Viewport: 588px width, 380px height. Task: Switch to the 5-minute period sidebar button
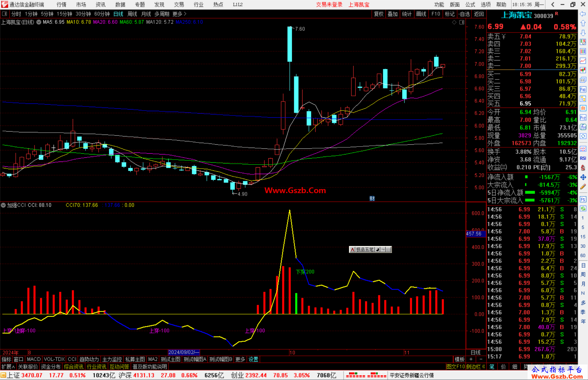tap(583, 227)
